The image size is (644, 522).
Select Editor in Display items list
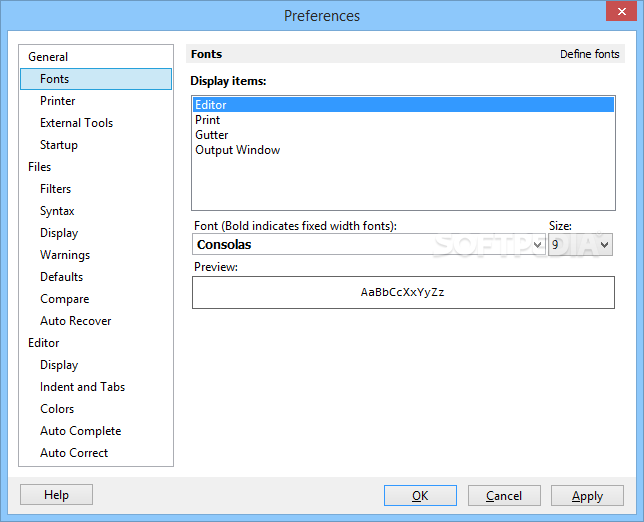click(403, 105)
